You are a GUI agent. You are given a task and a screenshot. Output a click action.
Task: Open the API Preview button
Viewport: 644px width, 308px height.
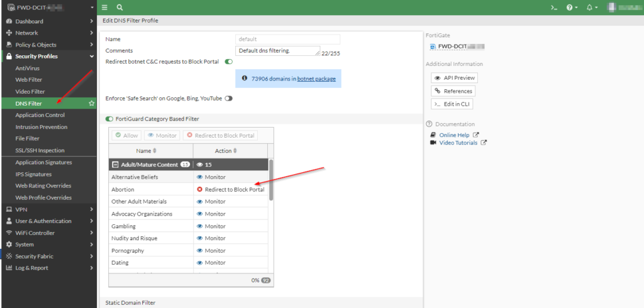pyautogui.click(x=454, y=77)
